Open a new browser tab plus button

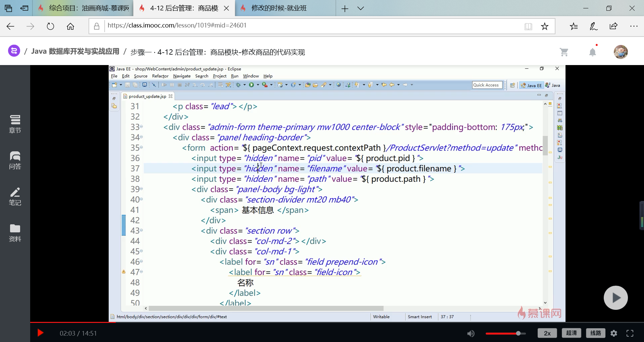pos(345,8)
